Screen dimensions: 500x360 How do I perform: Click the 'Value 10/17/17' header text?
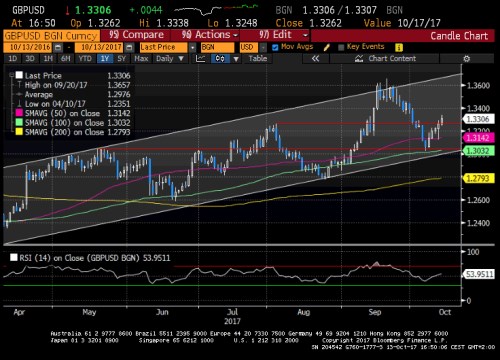pos(402,23)
